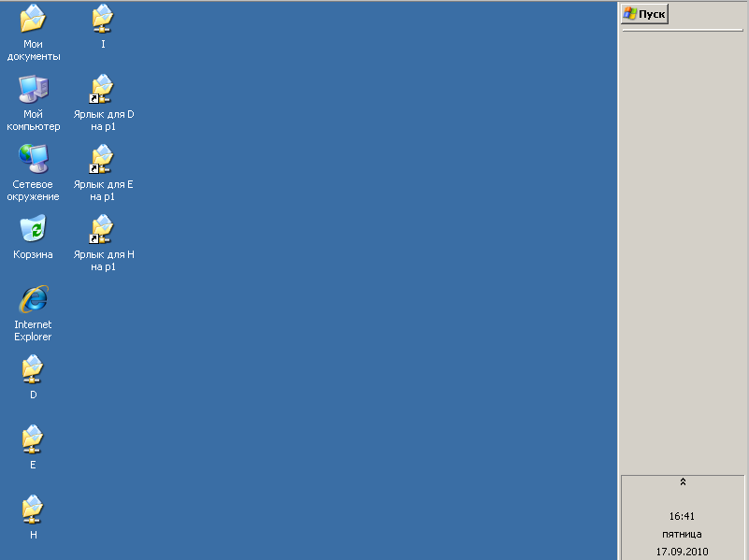Image resolution: width=749 pixels, height=560 pixels.
Task: Select the Ярлык для E на p1 shortcut
Action: pos(103,160)
